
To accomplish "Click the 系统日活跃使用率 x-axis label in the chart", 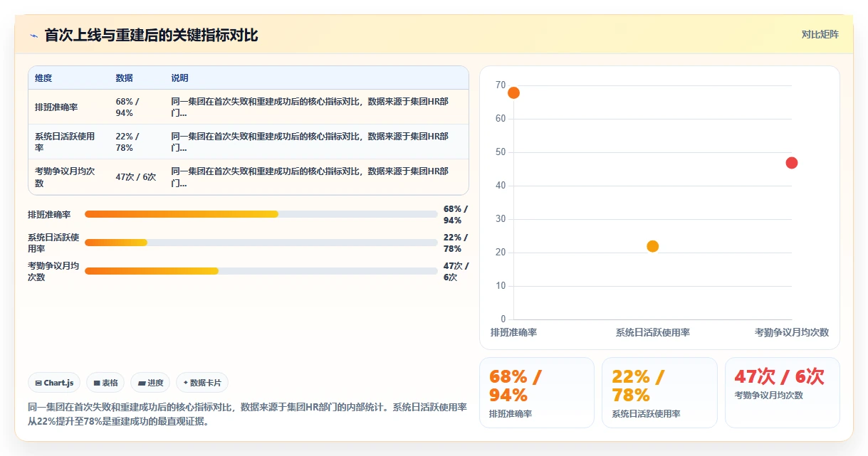I will pyautogui.click(x=652, y=333).
